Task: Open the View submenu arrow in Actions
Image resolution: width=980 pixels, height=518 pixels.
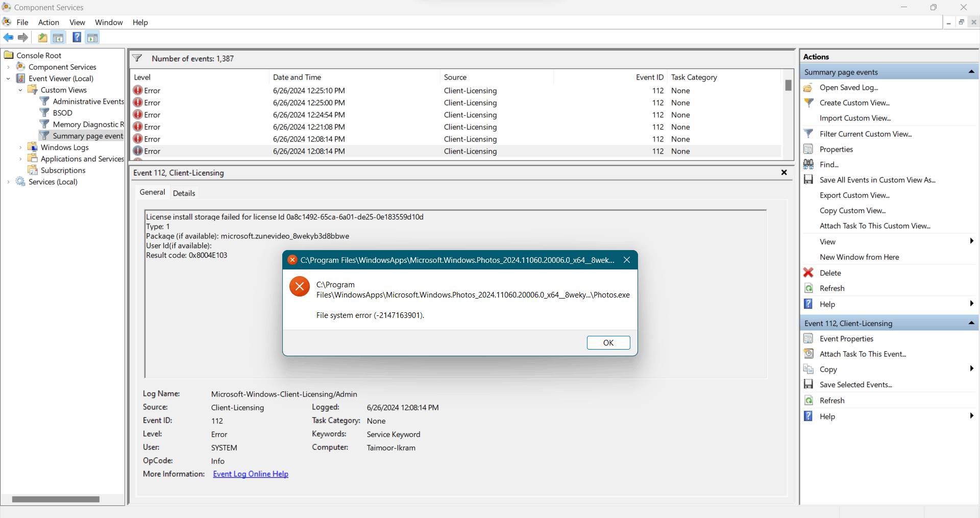Action: coord(971,241)
